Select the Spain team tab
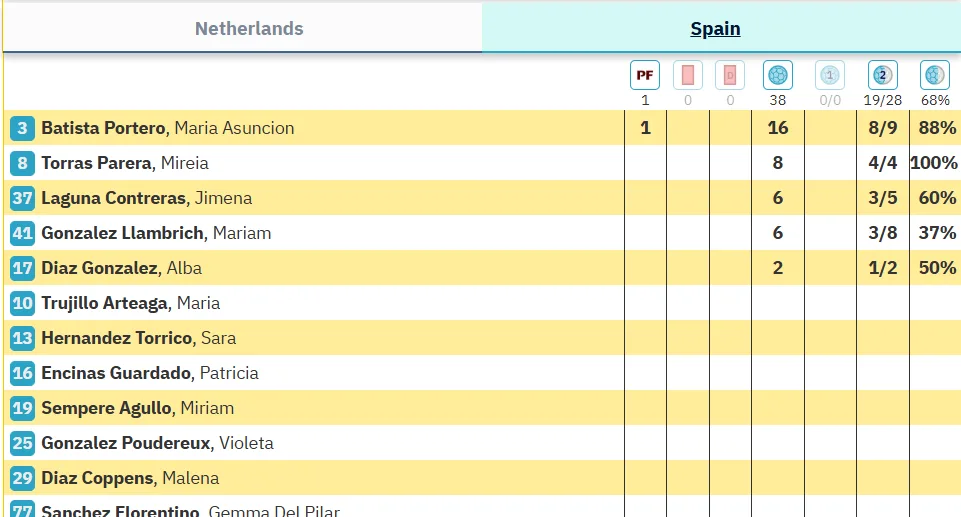This screenshot has height=517, width=961. (x=715, y=29)
